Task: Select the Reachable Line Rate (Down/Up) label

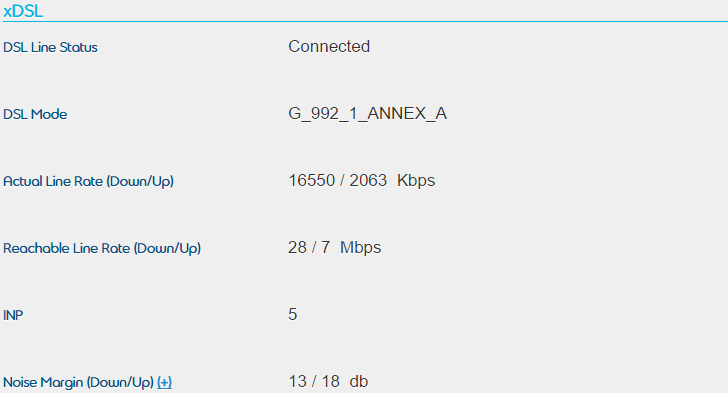Action: (x=102, y=248)
